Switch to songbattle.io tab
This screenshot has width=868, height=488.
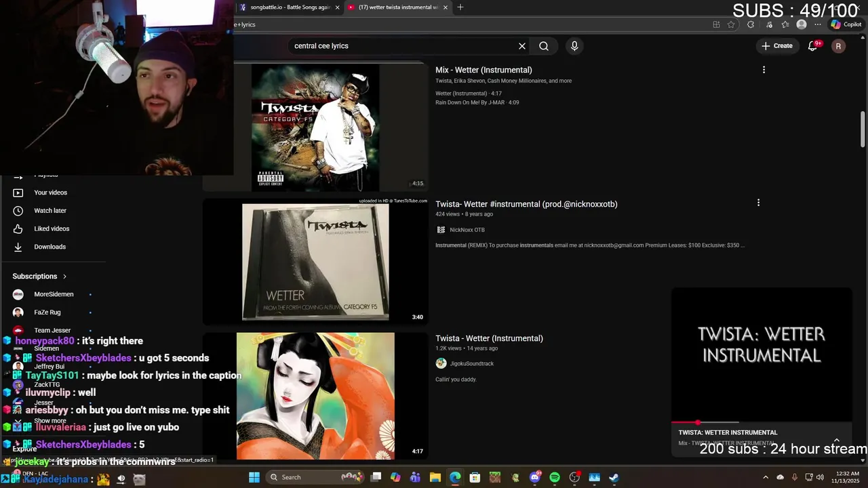click(x=290, y=7)
